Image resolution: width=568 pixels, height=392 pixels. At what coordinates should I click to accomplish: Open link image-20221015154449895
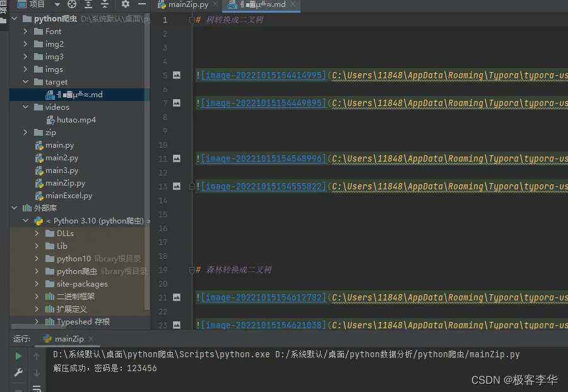(x=263, y=104)
